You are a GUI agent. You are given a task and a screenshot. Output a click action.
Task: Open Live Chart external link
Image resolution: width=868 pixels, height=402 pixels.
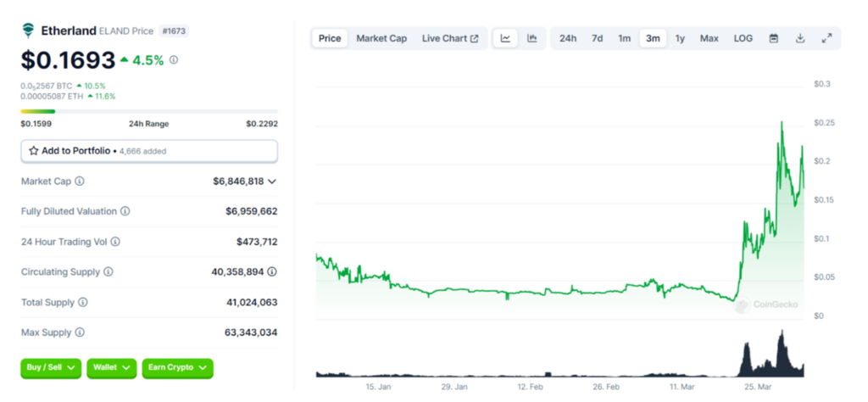[450, 38]
